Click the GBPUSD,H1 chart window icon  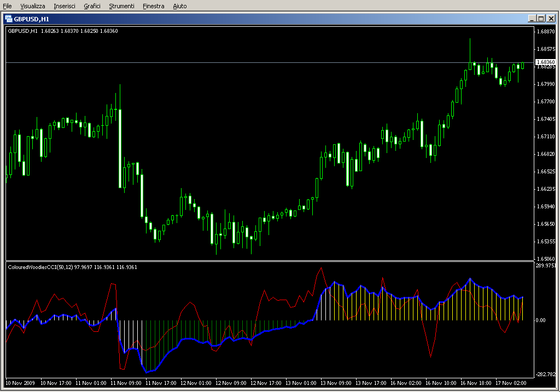[x=8, y=19]
